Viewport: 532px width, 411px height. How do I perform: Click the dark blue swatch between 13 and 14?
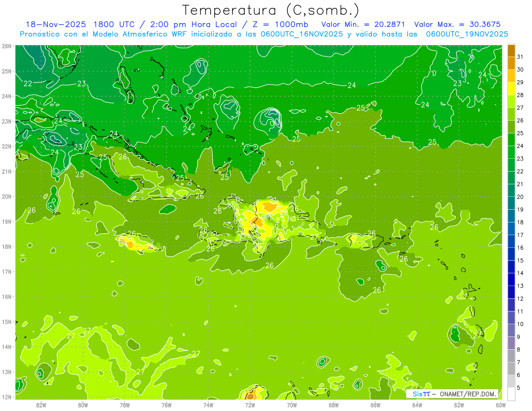coord(512,279)
